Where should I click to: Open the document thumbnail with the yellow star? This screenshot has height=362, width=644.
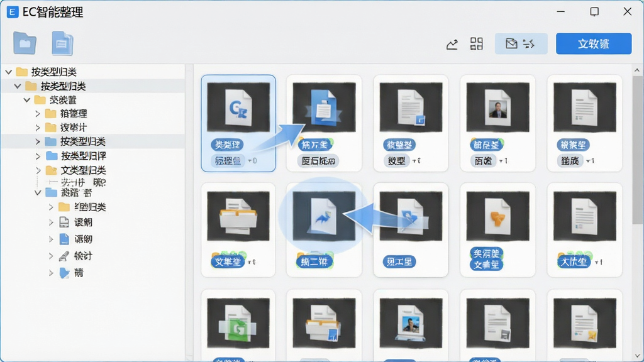585,323
